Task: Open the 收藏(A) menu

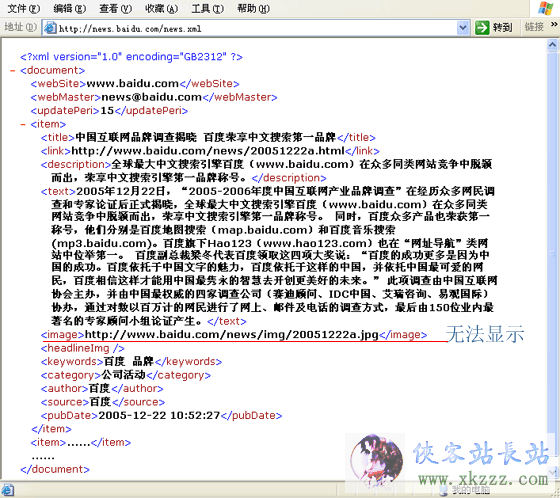Action: pyautogui.click(x=161, y=9)
